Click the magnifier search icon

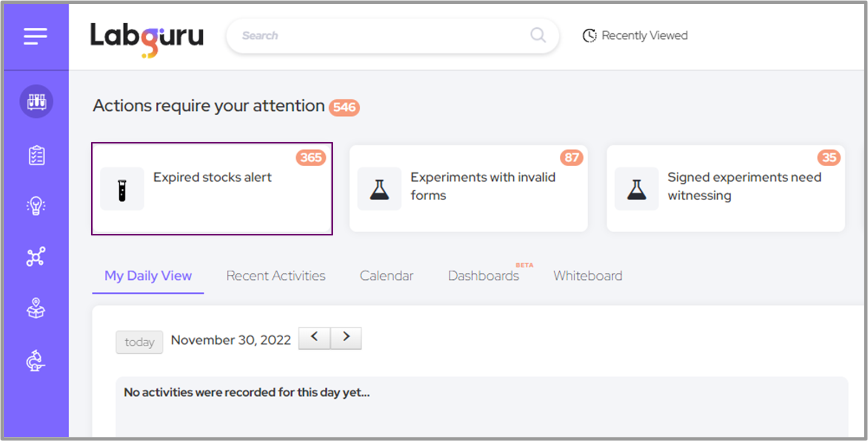(x=538, y=35)
